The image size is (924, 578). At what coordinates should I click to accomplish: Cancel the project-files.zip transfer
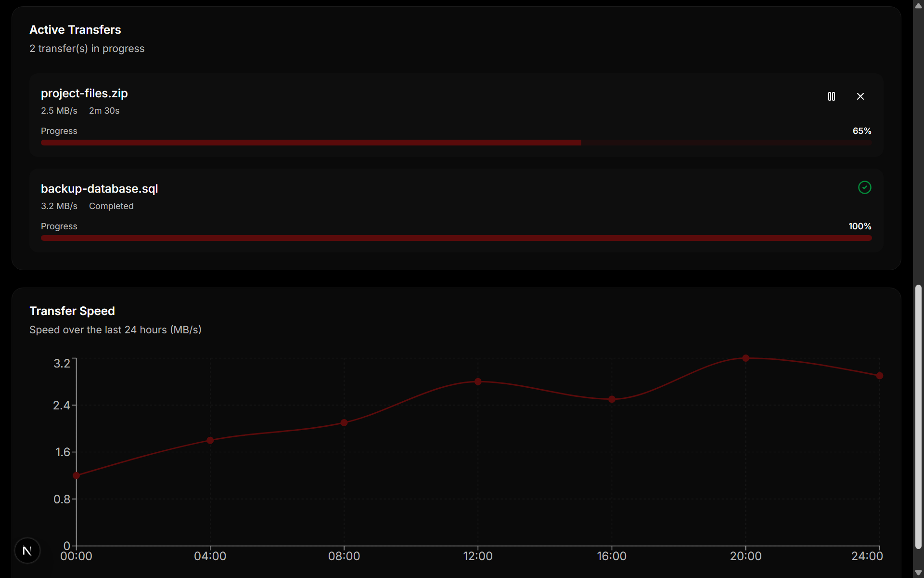[x=860, y=96]
